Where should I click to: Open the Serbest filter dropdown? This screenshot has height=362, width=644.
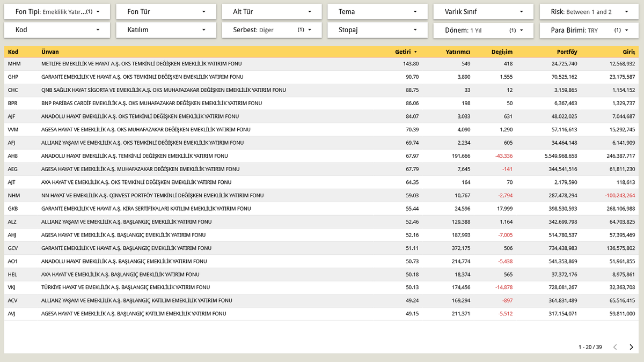[x=272, y=30]
